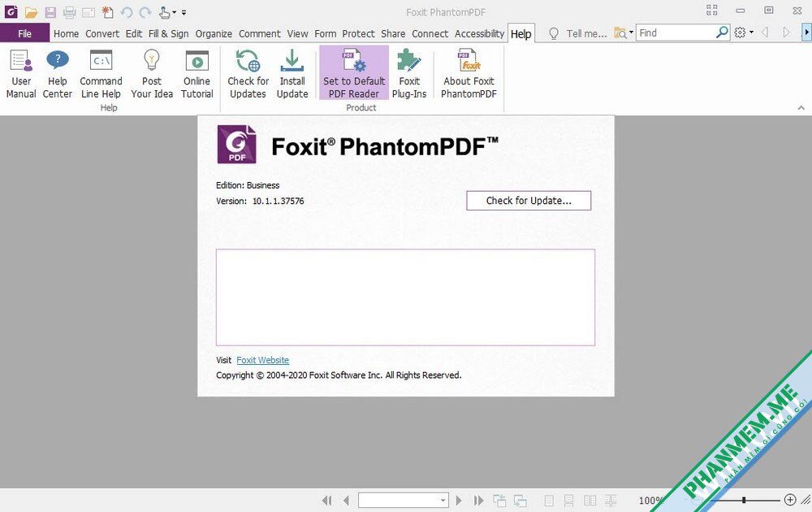Screen dimensions: 812x512
Task: Switch to Facing pages view
Action: pyautogui.click(x=590, y=500)
